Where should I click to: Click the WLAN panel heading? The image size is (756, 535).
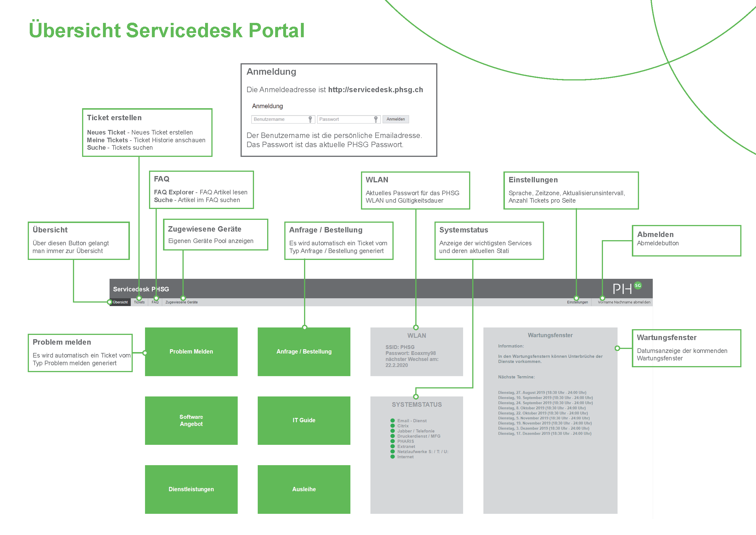pyautogui.click(x=416, y=336)
